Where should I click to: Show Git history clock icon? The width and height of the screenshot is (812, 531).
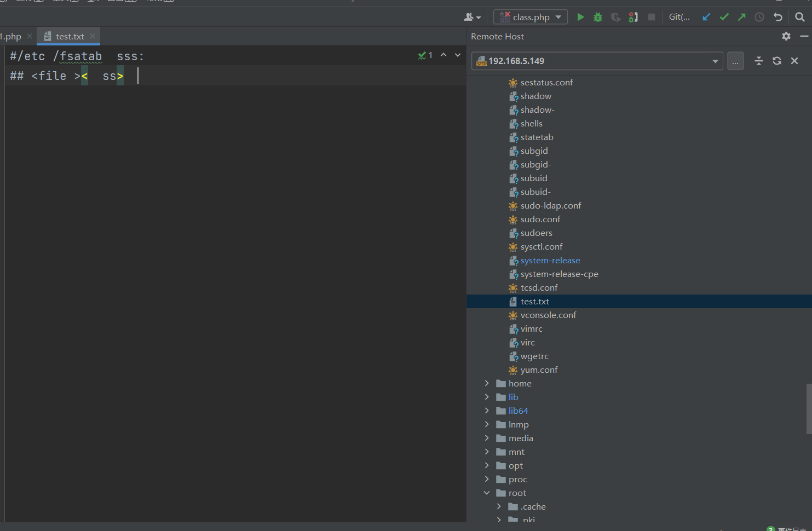[x=759, y=17]
